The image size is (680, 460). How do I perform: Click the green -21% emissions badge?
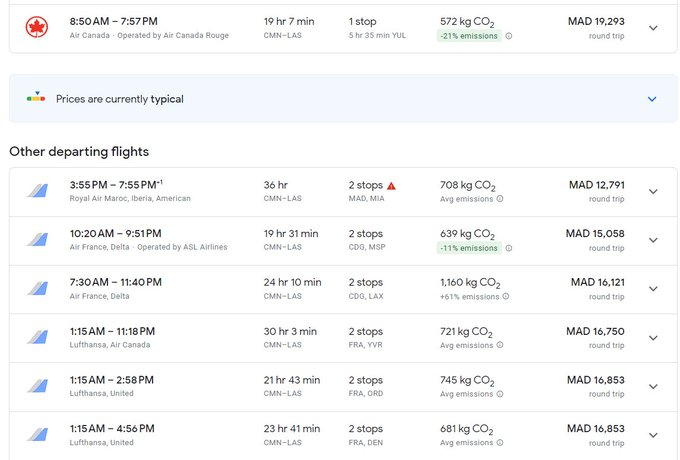(469, 36)
